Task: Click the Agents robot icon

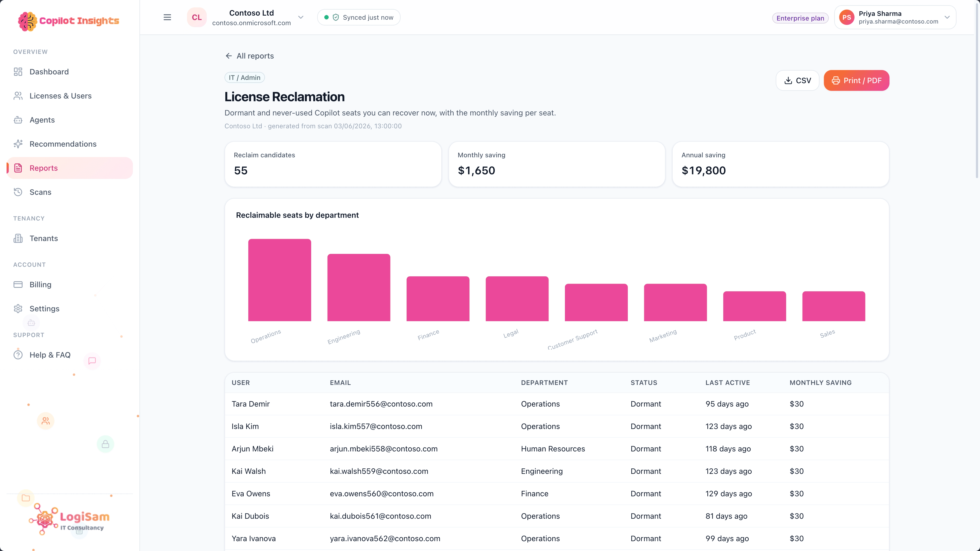Action: [18, 120]
